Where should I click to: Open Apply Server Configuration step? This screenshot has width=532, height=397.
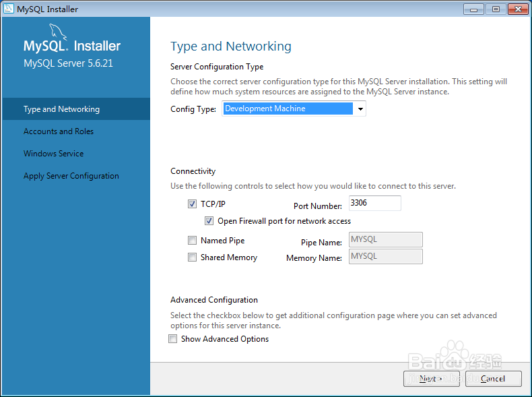pos(71,176)
